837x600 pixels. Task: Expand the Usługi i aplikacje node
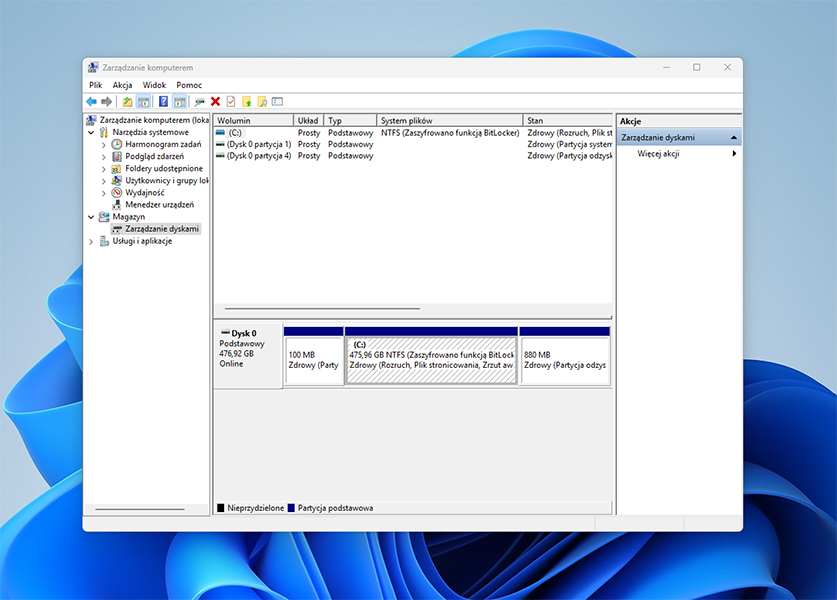(91, 242)
